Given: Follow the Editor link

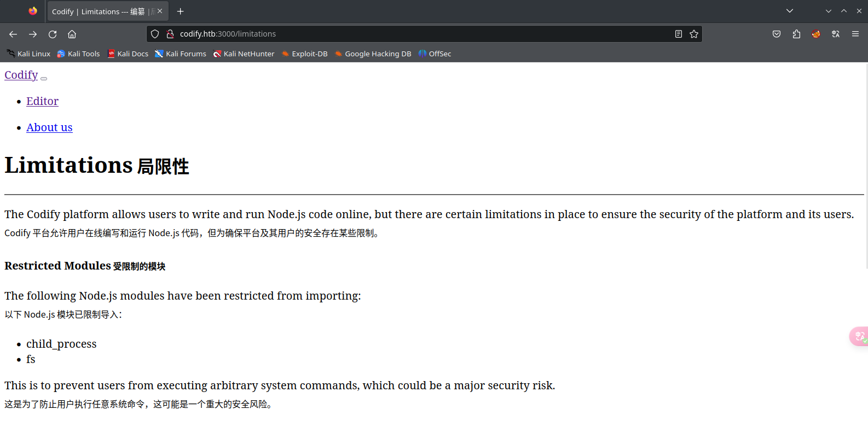Looking at the screenshot, I should click(42, 101).
